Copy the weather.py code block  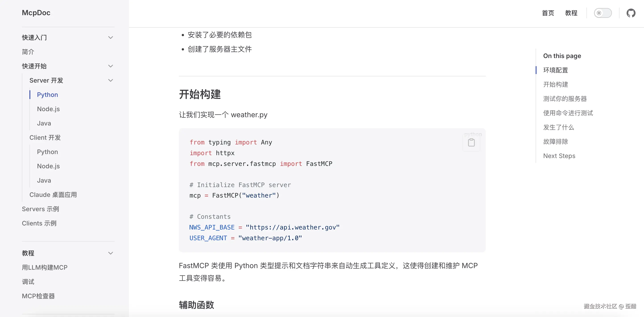click(471, 143)
